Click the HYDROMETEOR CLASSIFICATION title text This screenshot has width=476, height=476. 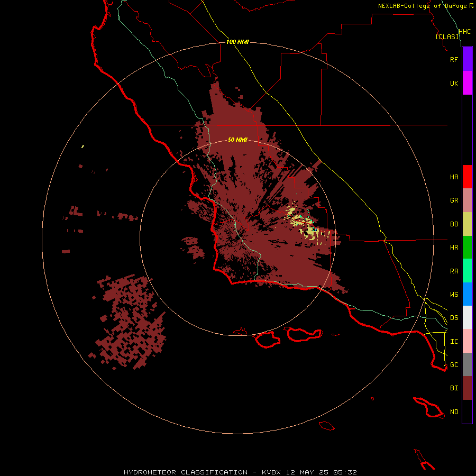tap(186, 472)
